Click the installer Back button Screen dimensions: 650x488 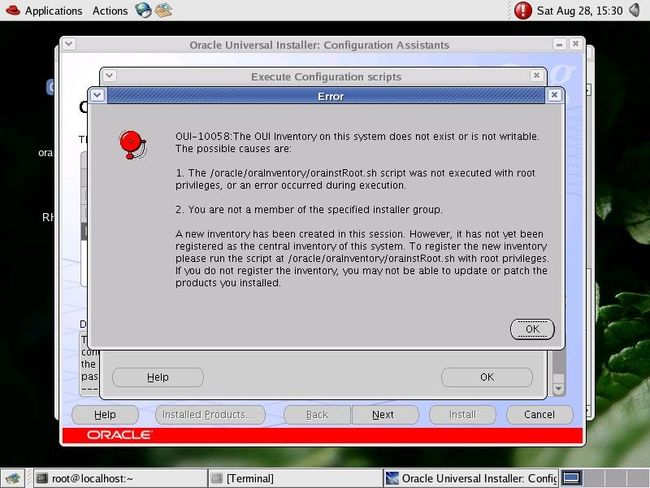point(317,415)
